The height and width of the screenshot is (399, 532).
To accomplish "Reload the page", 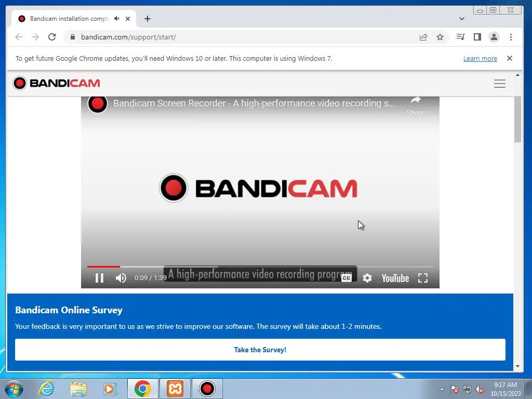I will click(x=52, y=37).
